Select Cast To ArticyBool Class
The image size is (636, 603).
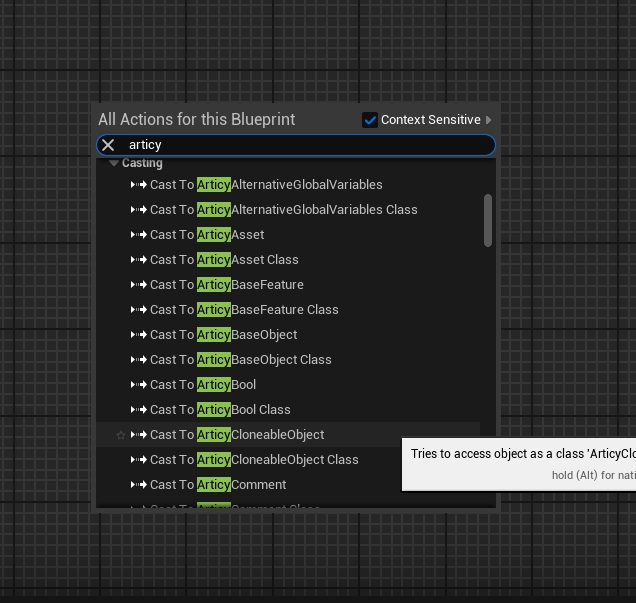tap(220, 410)
